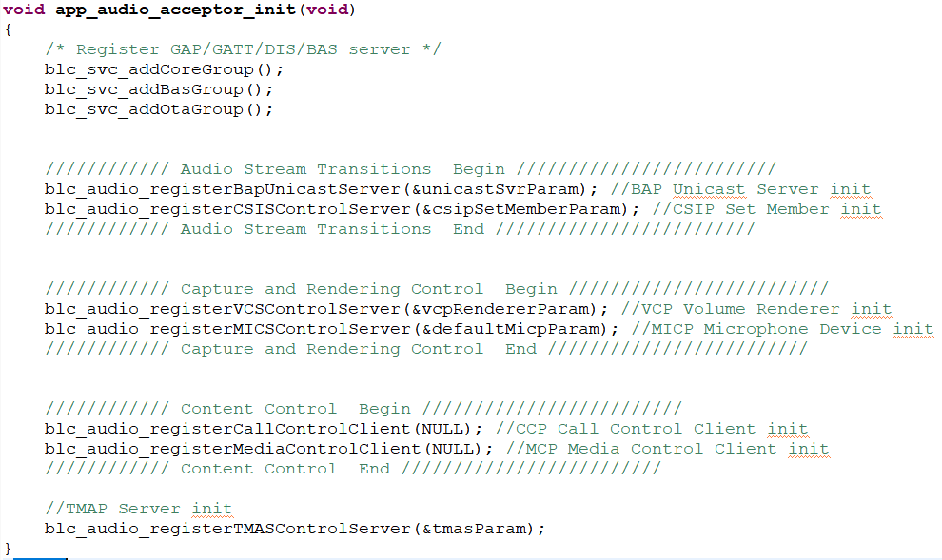Image resolution: width=942 pixels, height=560 pixels.
Task: Click the void return type keyword
Action: [24, 10]
